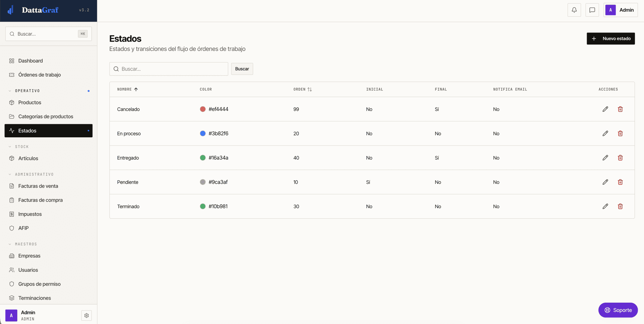Screen dimensions: 644x324
Task: Click the Órdenes de trabajo ticket icon
Action: point(12,75)
